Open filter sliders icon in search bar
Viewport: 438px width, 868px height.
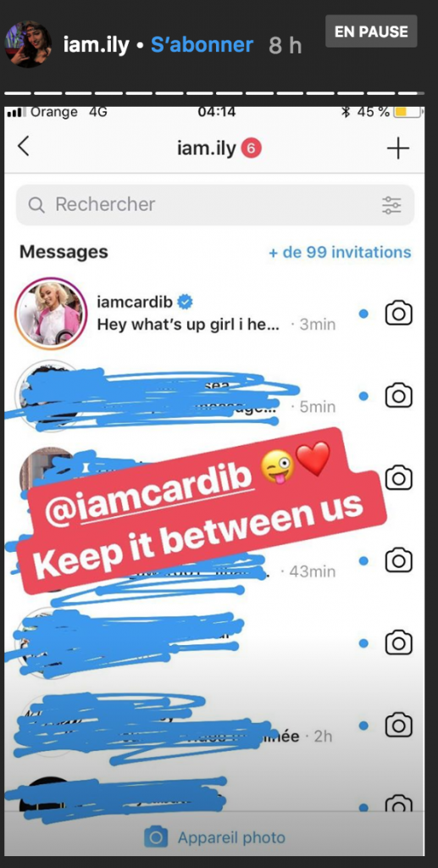(x=391, y=205)
